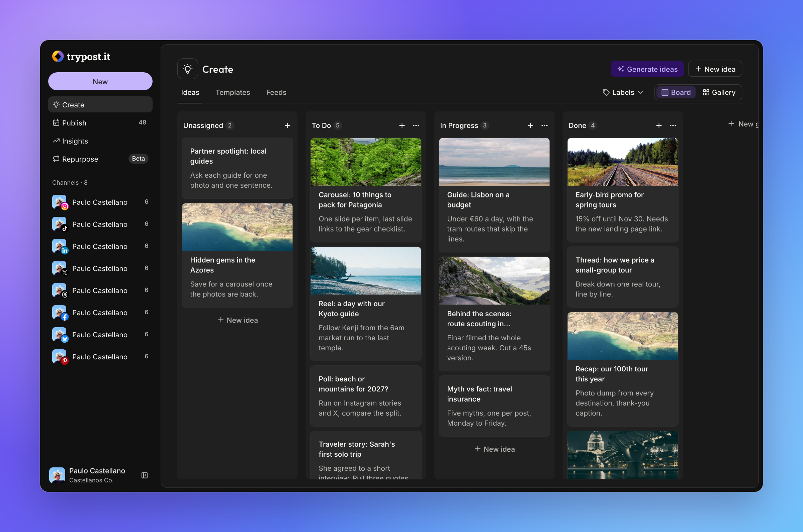Click Generate ideas button

647,69
